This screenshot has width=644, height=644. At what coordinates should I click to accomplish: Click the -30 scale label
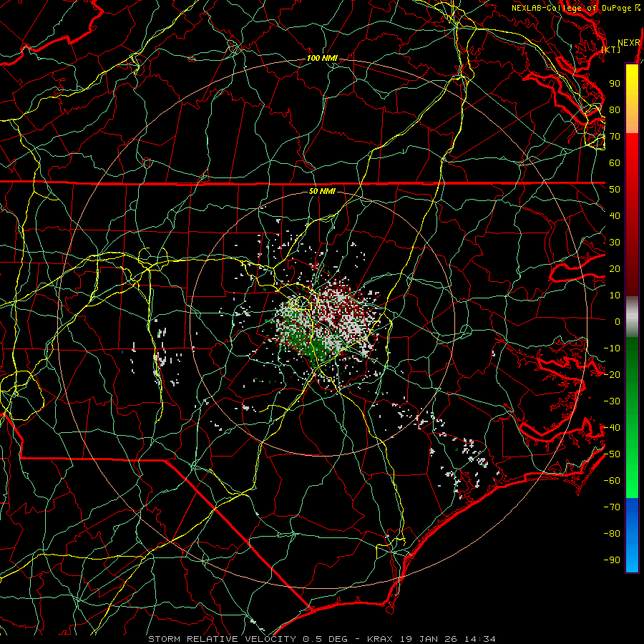coord(612,401)
